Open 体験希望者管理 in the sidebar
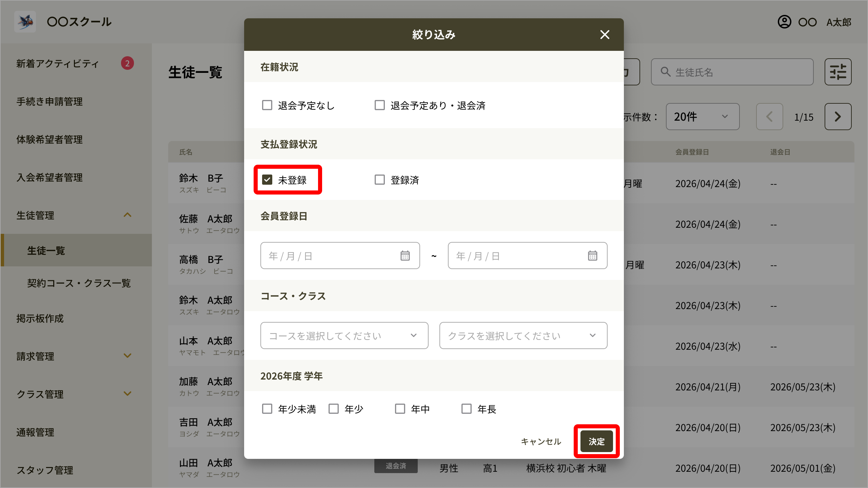868x488 pixels. tap(50, 139)
